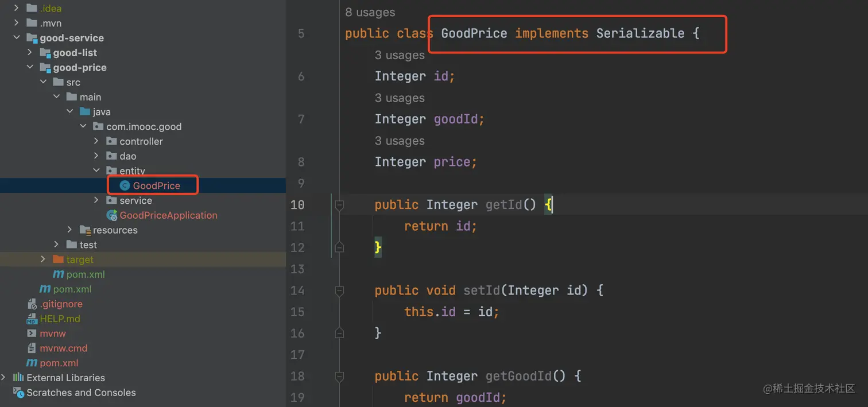Fold the getId method at line 10
The image size is (868, 407).
click(x=339, y=204)
